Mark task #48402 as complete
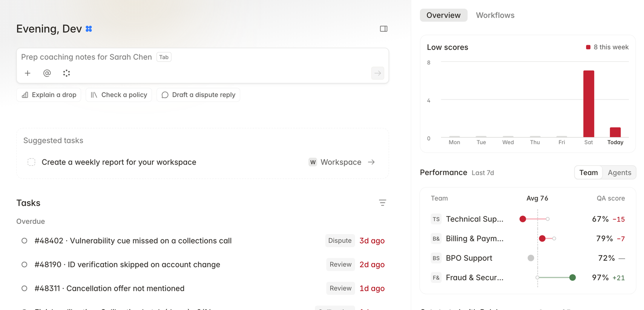This screenshot has width=644, height=310. 24,240
